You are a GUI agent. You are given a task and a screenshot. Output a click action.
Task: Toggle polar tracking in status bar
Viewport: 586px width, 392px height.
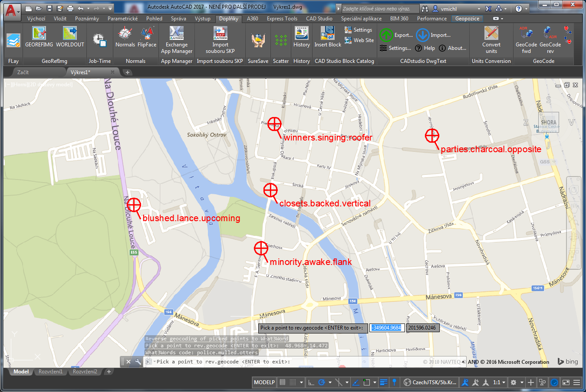(322, 382)
